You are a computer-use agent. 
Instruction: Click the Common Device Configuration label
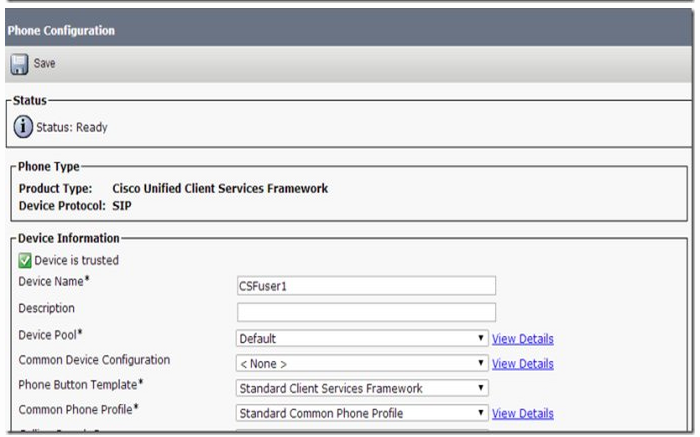coord(94,360)
